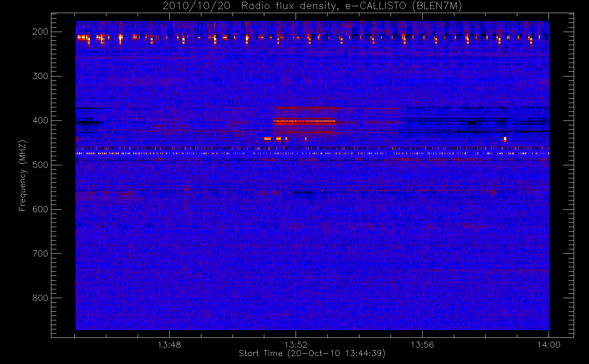Click the "Frequency (MHZ)" axis label
This screenshot has width=589, height=364.
click(x=23, y=175)
